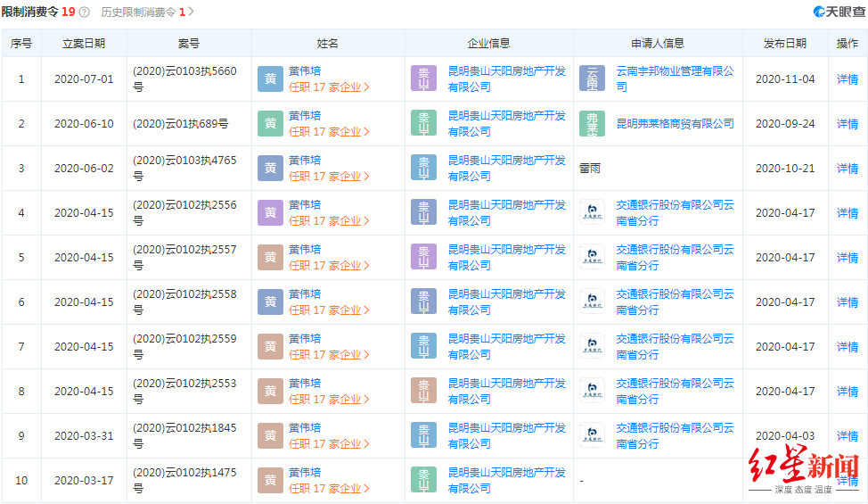Image resolution: width=868 pixels, height=504 pixels.
Task: Expand 任职 17 家企业 in row 8
Action: [329, 400]
